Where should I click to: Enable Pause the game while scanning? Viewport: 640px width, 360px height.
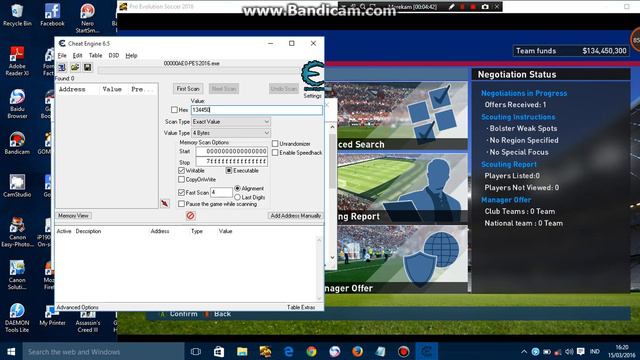coord(182,204)
